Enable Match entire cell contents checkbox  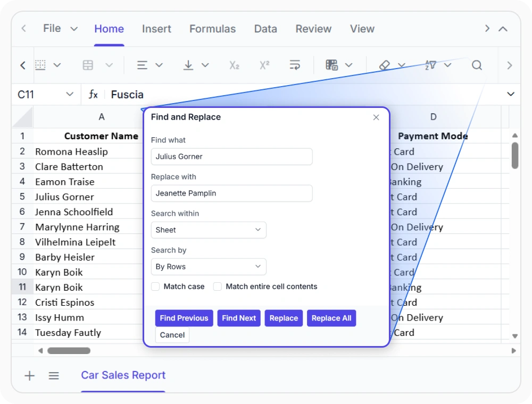click(218, 287)
